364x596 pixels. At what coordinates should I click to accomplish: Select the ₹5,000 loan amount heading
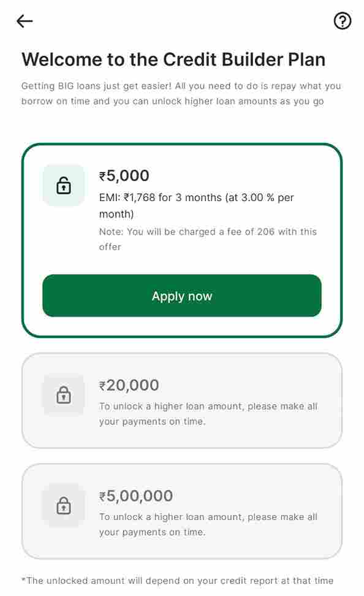tap(124, 175)
